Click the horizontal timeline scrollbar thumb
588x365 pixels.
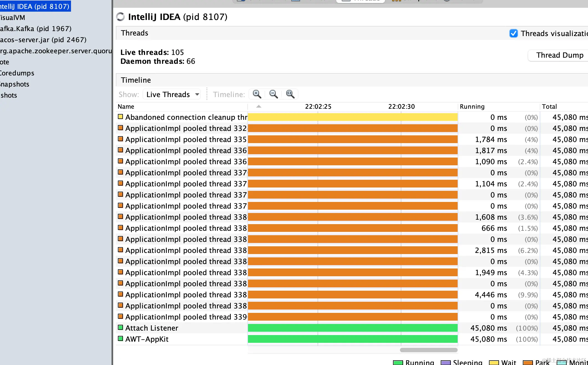pyautogui.click(x=429, y=350)
